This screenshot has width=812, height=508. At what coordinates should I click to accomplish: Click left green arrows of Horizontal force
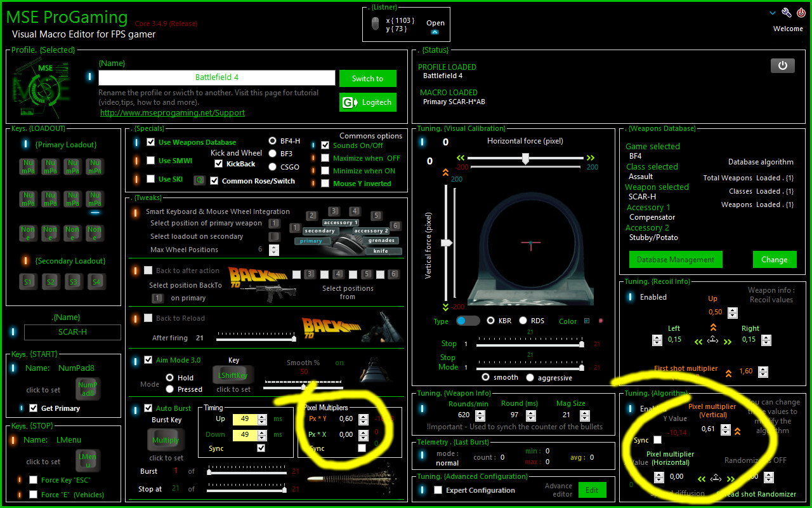tap(461, 158)
